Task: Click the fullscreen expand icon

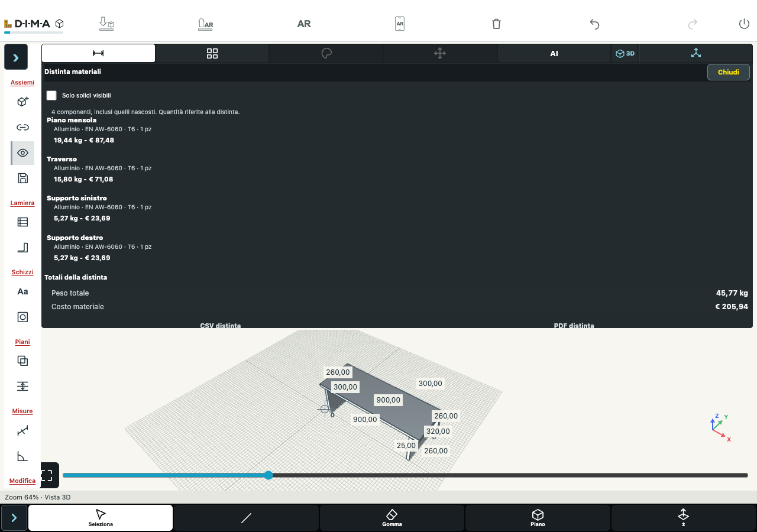Action: (47, 475)
